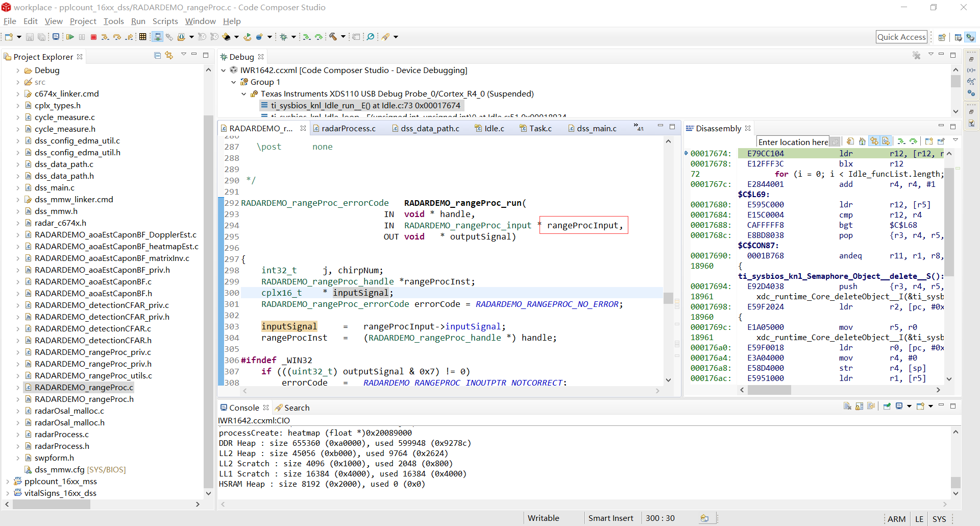980x526 pixels.
Task: Toggle Link with Editor in Project Explorer
Action: coord(169,55)
